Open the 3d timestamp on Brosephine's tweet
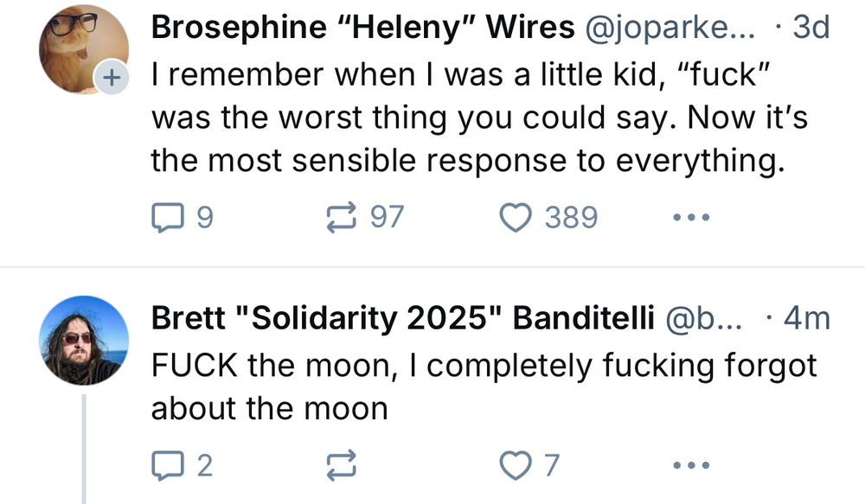 pos(811,26)
